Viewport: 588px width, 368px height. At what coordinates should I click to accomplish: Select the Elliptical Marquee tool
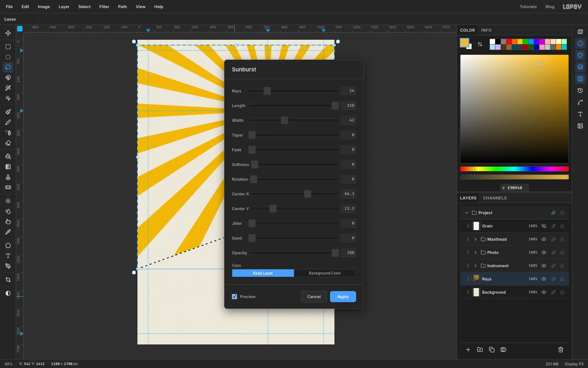[x=8, y=57]
